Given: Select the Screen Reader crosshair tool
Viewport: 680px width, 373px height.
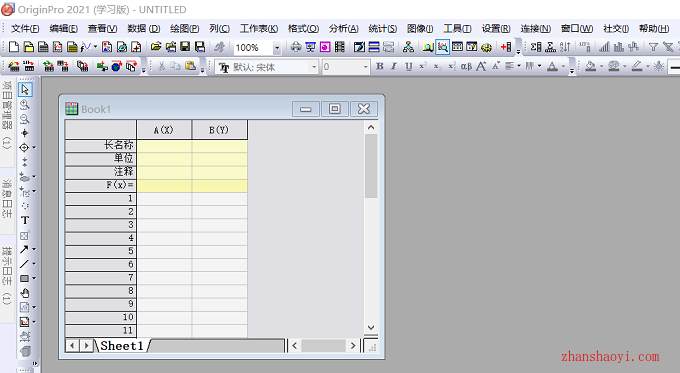Looking at the screenshot, I should [x=25, y=133].
